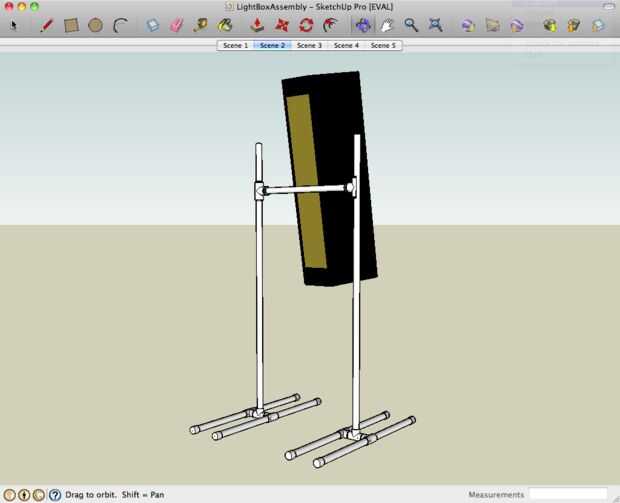Click the Measurements input box

click(568, 494)
